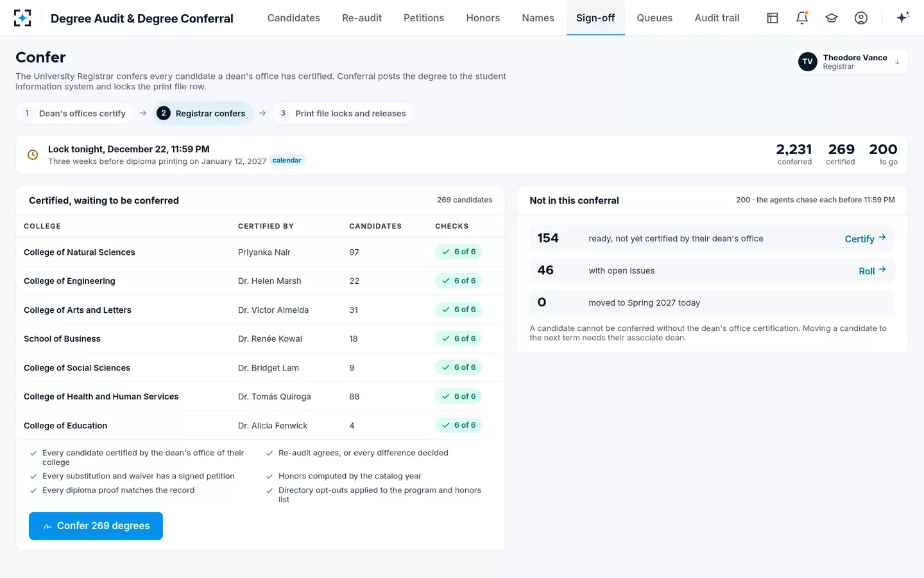The width and height of the screenshot is (924, 578).
Task: Click the 6 of 6 badge for School of Business
Action: (x=458, y=338)
